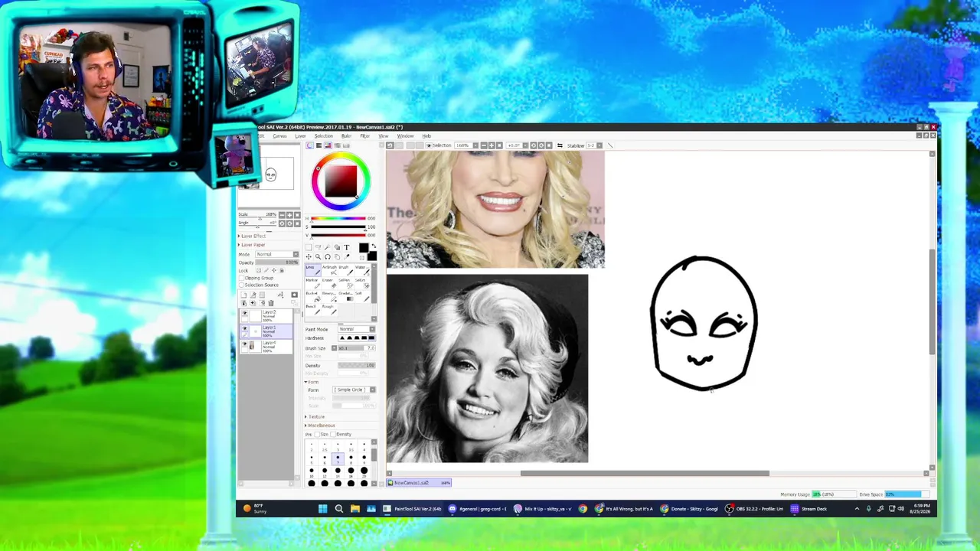Open the brush Form dropdown
Screen dimensions: 980x551
coord(354,390)
